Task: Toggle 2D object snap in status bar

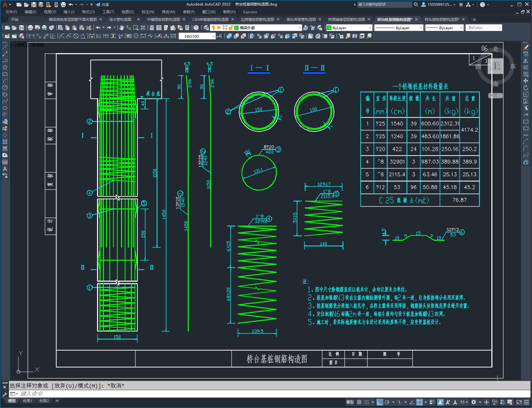Action: 420,402
